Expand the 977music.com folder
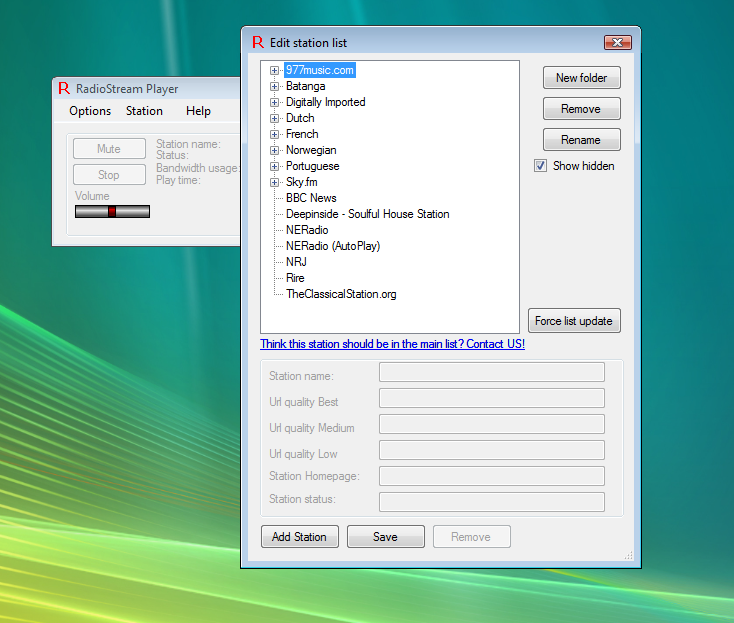Image resolution: width=734 pixels, height=623 pixels. click(x=274, y=70)
